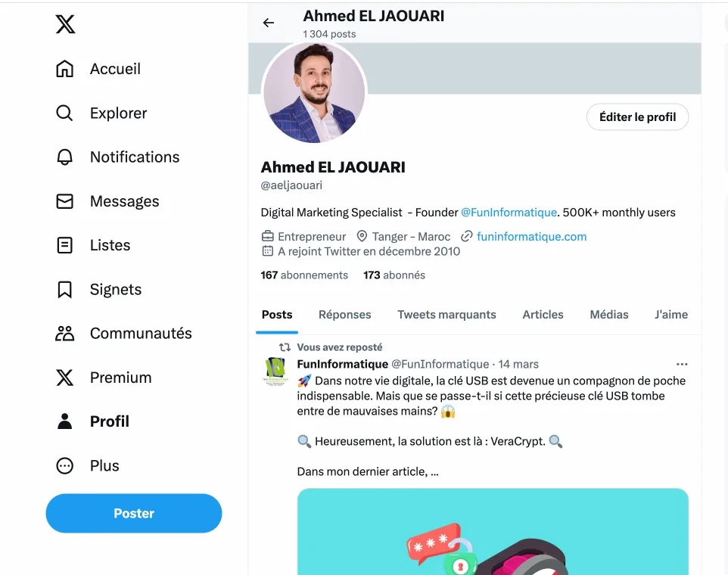Expand the Plus more options menu

(x=65, y=466)
